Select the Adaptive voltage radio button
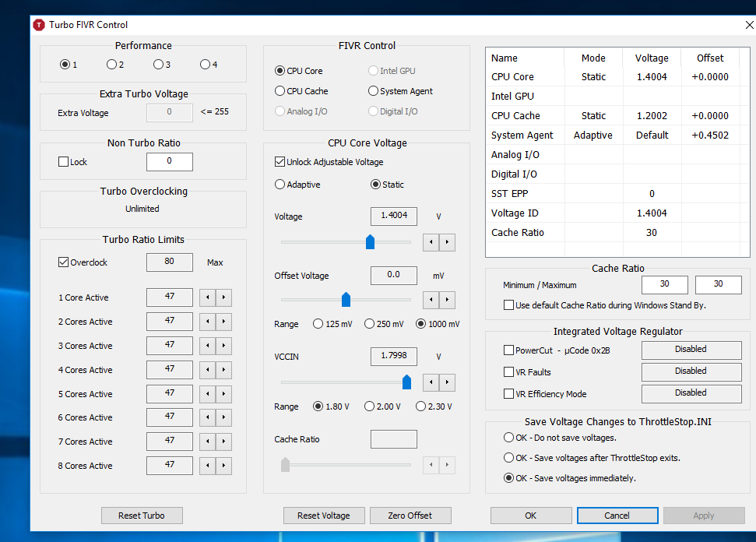The image size is (756, 542). click(x=280, y=185)
